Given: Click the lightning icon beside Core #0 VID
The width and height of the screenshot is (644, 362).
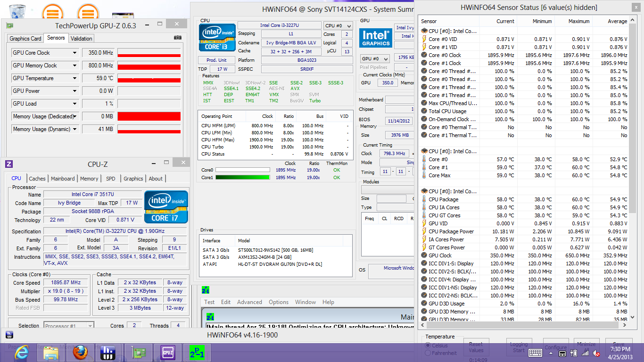Looking at the screenshot, I should (x=424, y=39).
